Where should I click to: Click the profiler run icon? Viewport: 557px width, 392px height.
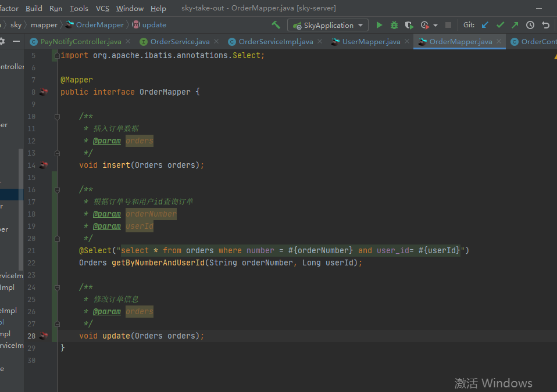(424, 25)
